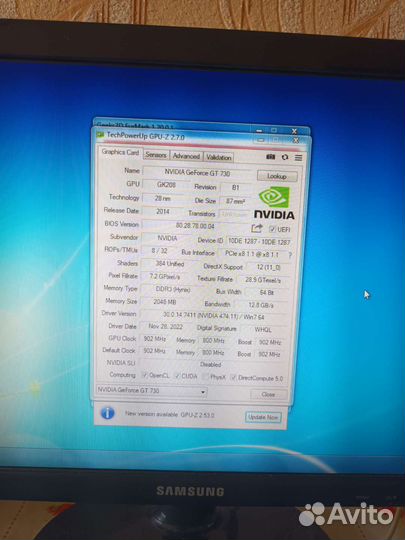
Task: Minimize the FurMark window behind GPU-Z
Action: click(x=260, y=131)
